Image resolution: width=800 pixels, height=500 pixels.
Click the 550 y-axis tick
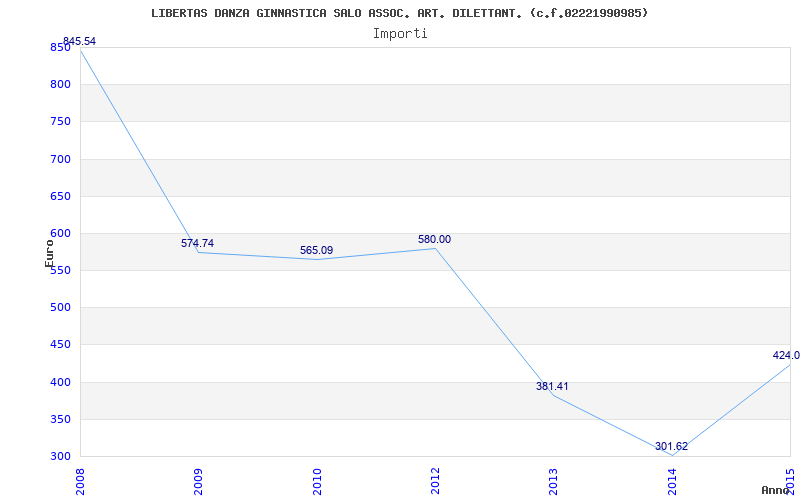point(60,271)
